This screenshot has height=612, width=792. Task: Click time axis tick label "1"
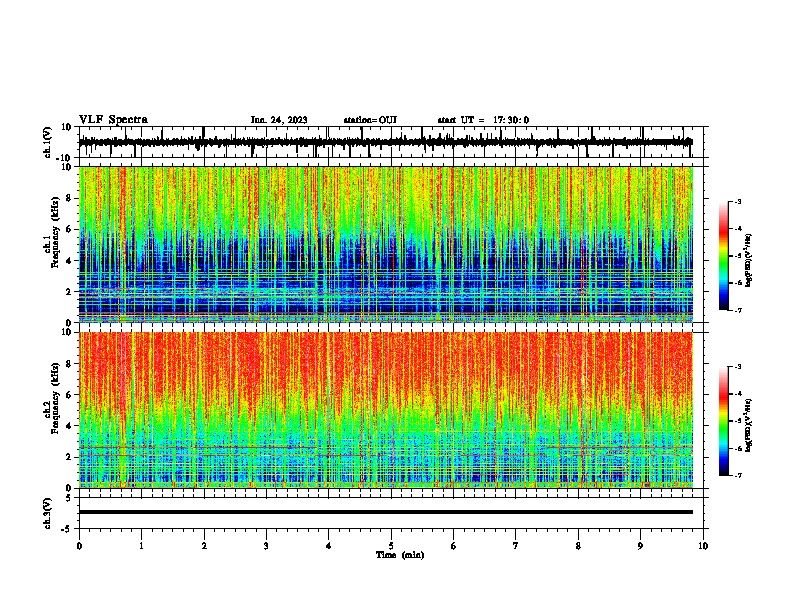pos(141,546)
